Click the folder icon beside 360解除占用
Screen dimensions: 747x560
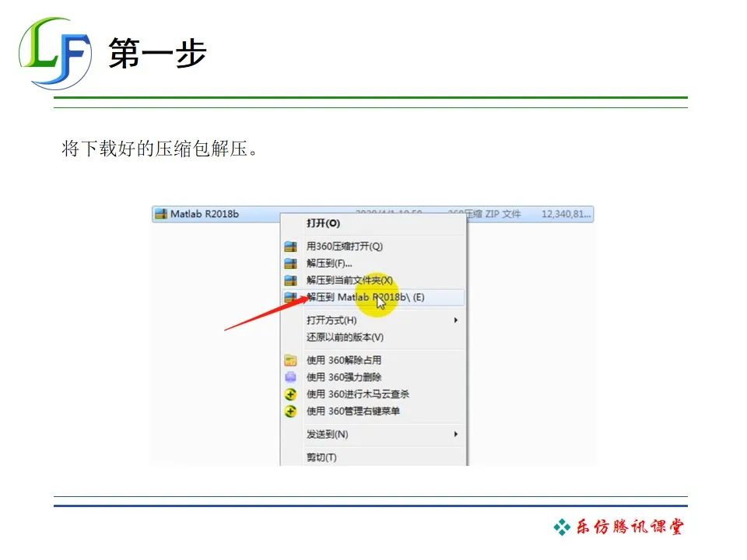click(x=290, y=360)
